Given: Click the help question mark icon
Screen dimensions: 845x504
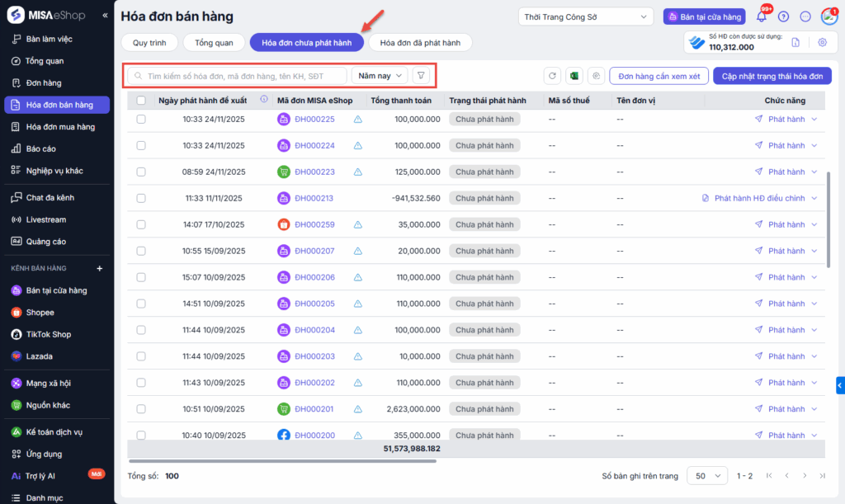Looking at the screenshot, I should [783, 16].
